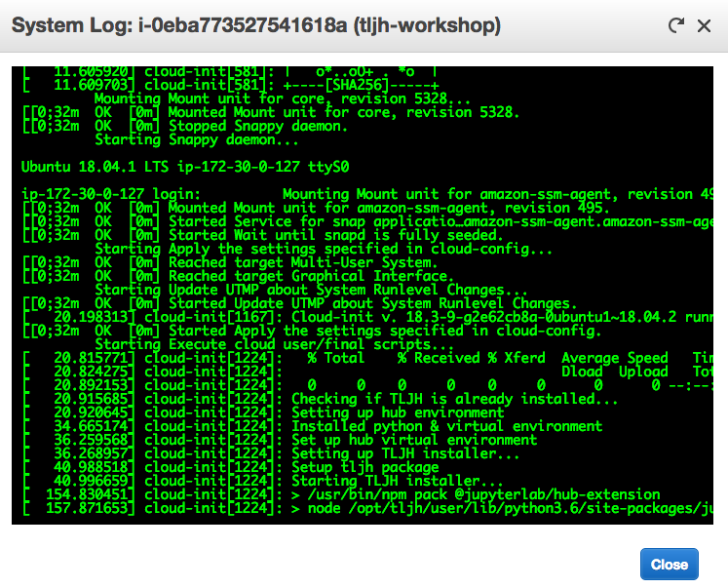Dismiss dialog with the X icon

704,26
